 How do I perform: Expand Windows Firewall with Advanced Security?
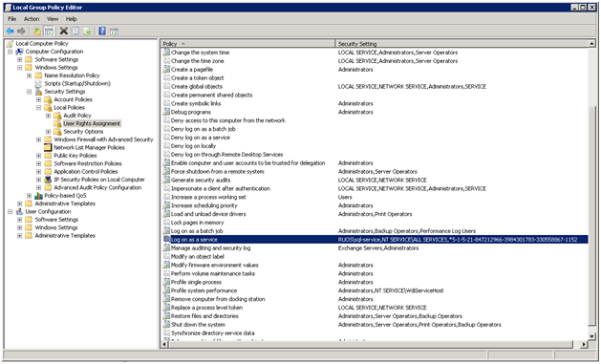38,139
